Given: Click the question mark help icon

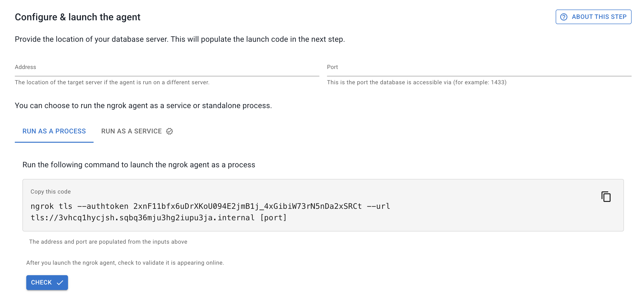Looking at the screenshot, I should pos(564,17).
